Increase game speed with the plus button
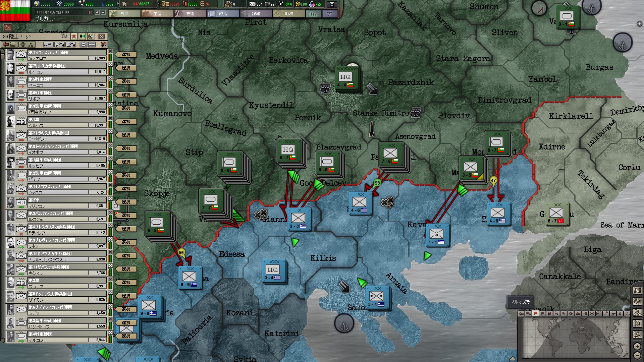Screen dimensions: 644x362 97,12
